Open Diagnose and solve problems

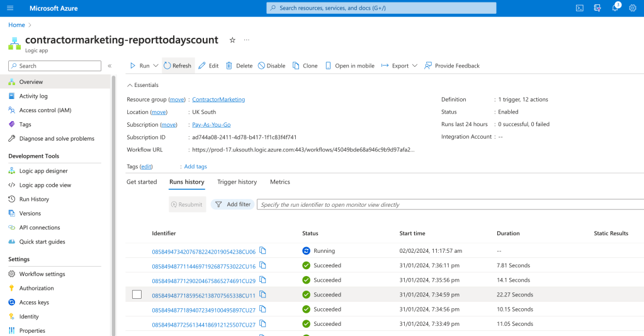(55, 139)
